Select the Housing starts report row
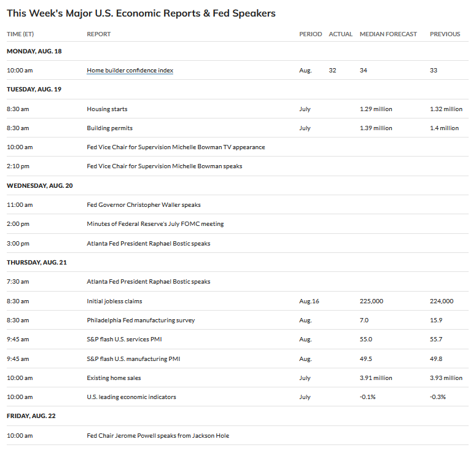Screen dimensions: 476x450 (x=238, y=109)
